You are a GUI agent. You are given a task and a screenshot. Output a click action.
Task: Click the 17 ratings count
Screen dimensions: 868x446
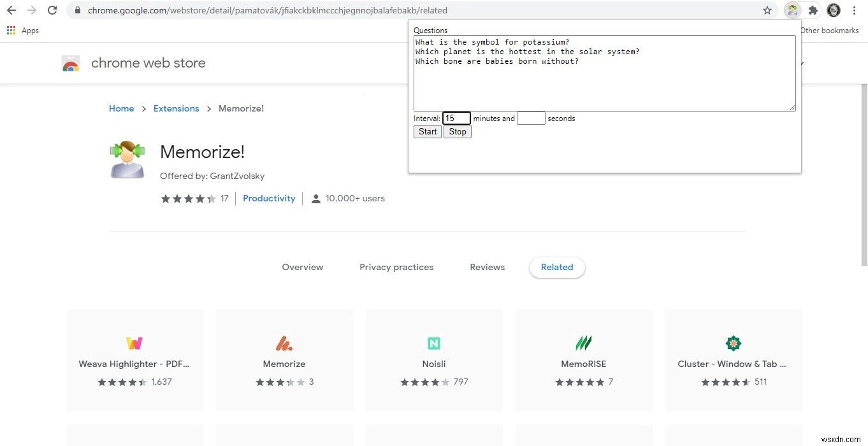pyautogui.click(x=224, y=198)
